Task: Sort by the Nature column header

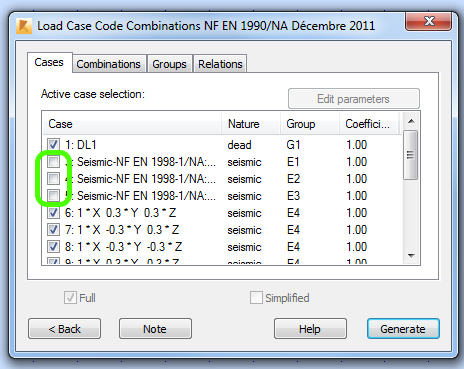Action: tap(251, 124)
